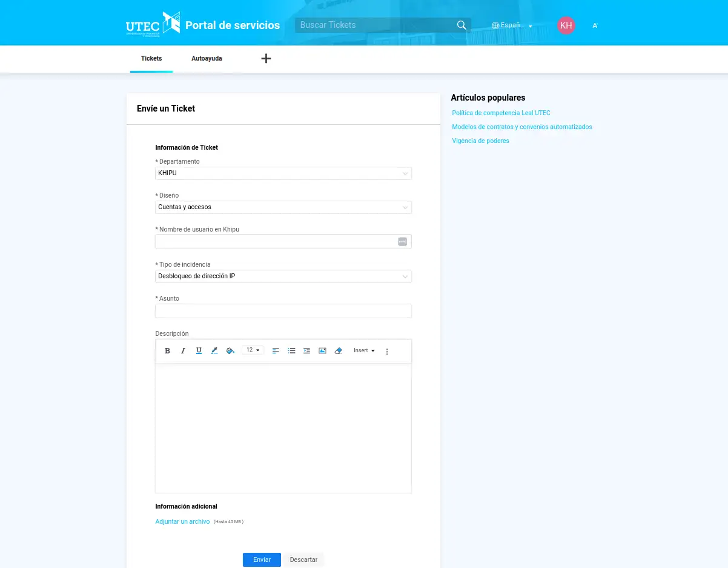
Task: Expand the Departamento dropdown
Action: pos(283,173)
